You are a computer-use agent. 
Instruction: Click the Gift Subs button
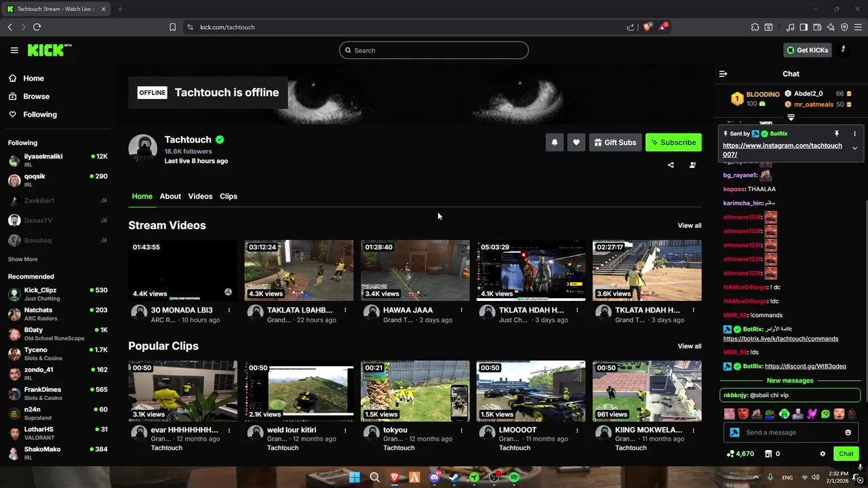coord(616,142)
